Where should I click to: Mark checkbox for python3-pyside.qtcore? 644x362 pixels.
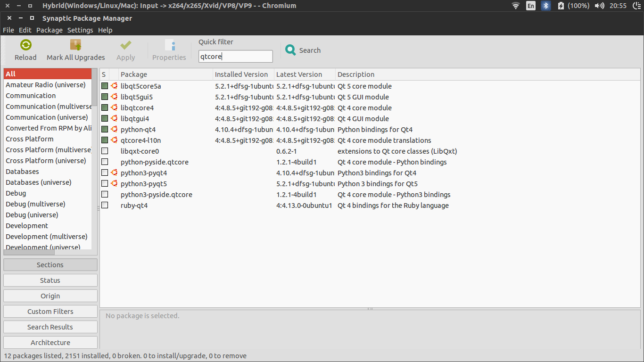(105, 195)
